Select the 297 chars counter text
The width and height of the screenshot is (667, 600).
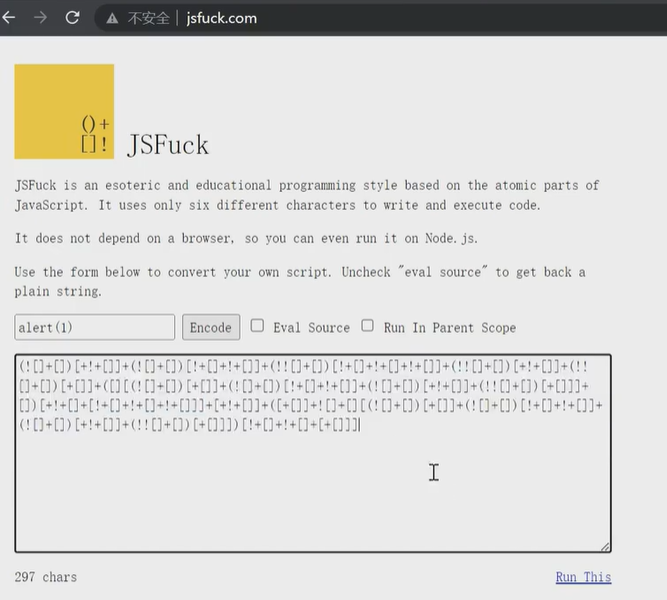46,577
